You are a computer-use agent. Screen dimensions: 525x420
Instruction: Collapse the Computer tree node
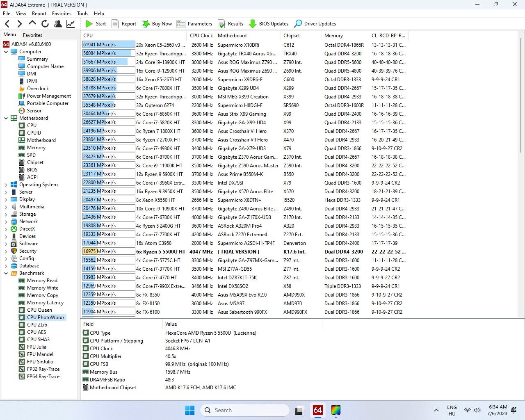coord(6,52)
